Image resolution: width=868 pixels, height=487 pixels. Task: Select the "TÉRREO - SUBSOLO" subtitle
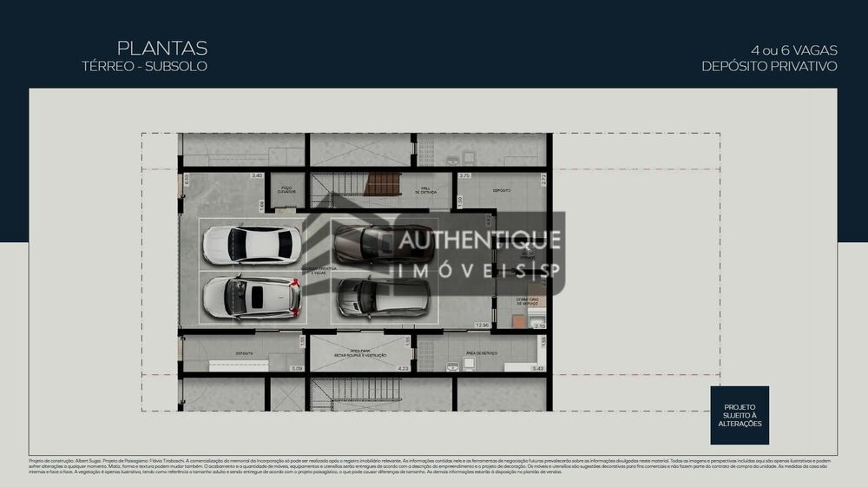click(144, 66)
